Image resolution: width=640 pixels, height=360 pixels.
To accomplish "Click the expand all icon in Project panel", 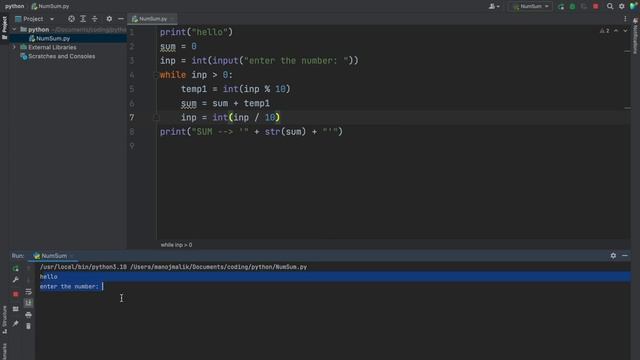I will [83, 19].
